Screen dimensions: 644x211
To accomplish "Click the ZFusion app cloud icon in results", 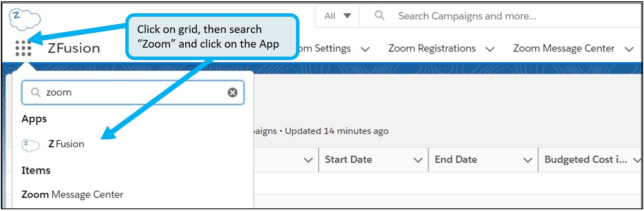I will pyautogui.click(x=30, y=145).
